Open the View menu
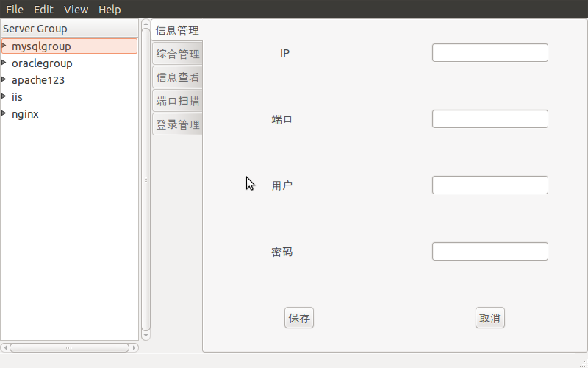588x368 pixels. point(76,10)
